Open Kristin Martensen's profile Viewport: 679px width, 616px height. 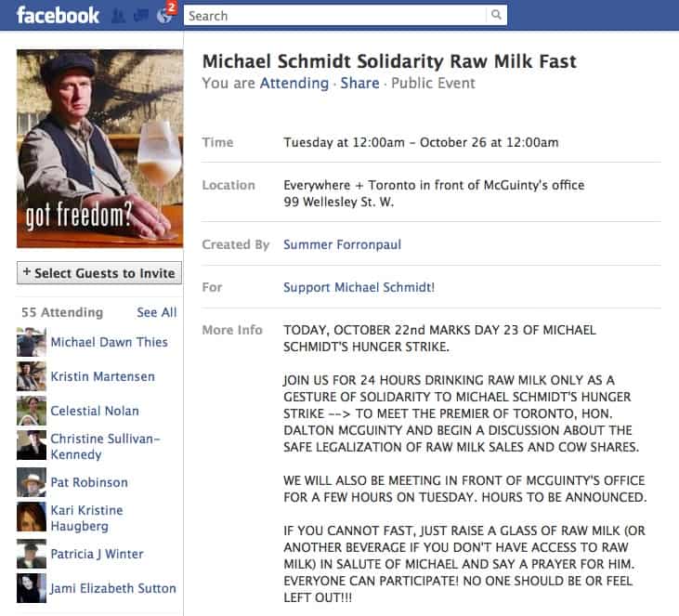(102, 376)
